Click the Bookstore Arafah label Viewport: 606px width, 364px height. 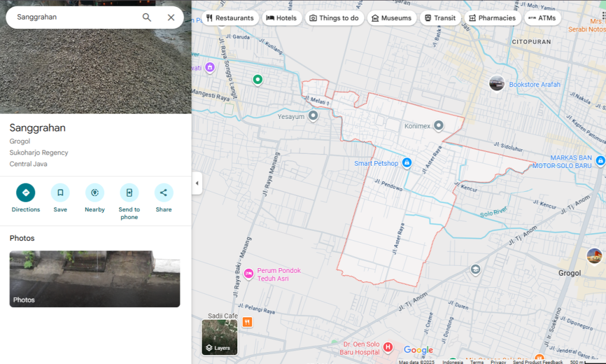(x=534, y=85)
